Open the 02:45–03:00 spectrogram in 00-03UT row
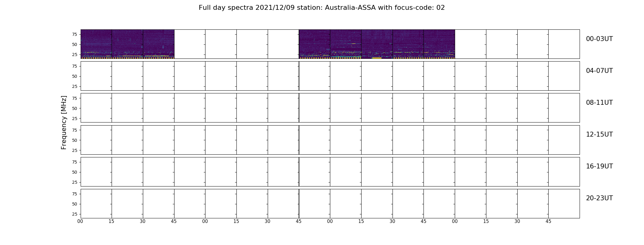 (x=439, y=44)
